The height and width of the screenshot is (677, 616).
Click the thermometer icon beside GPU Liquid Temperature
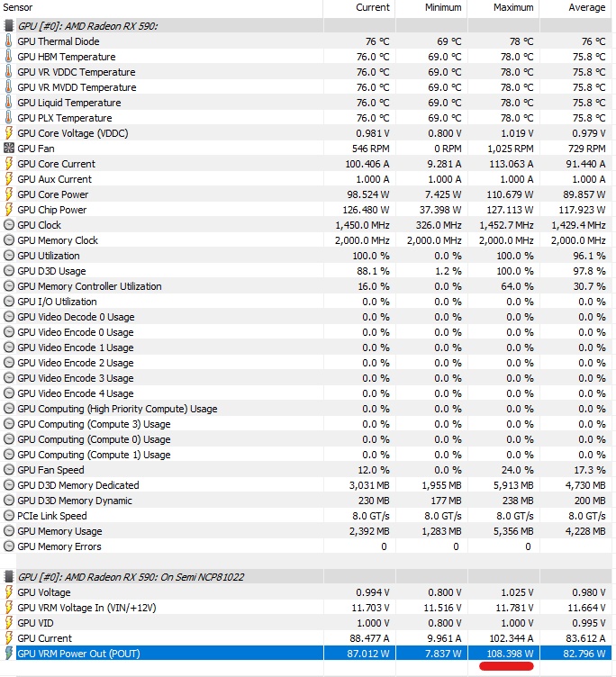(9, 103)
